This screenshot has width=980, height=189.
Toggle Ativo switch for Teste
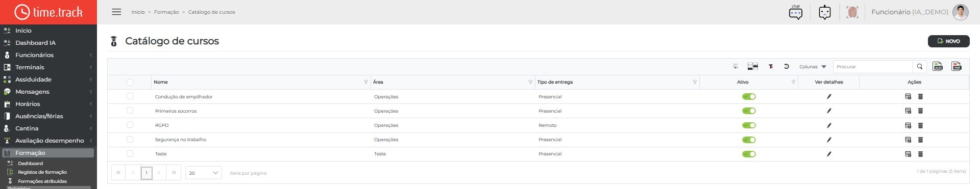point(749,154)
